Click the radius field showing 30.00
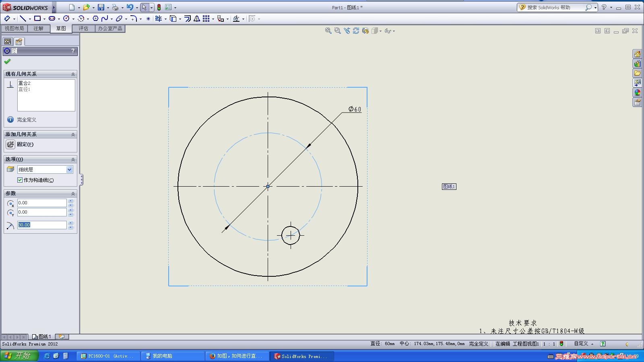Image resolution: width=644 pixels, height=362 pixels. (x=42, y=225)
